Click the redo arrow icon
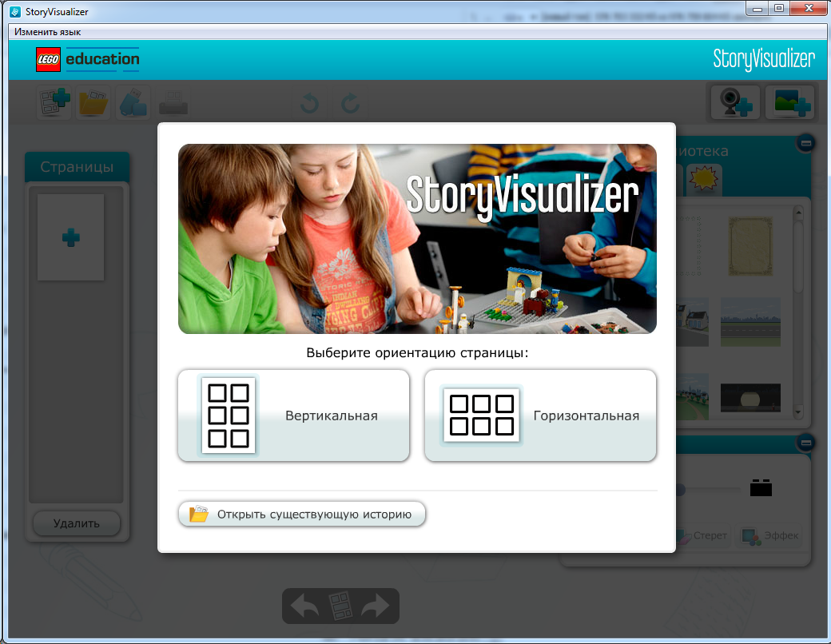Image resolution: width=831 pixels, height=644 pixels. coord(350,103)
